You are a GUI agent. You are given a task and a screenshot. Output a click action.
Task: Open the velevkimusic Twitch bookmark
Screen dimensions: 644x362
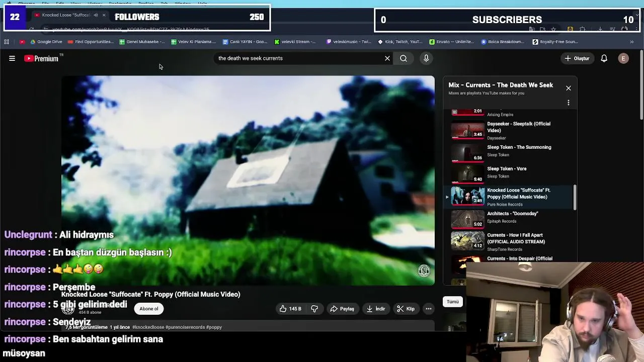(349, 42)
